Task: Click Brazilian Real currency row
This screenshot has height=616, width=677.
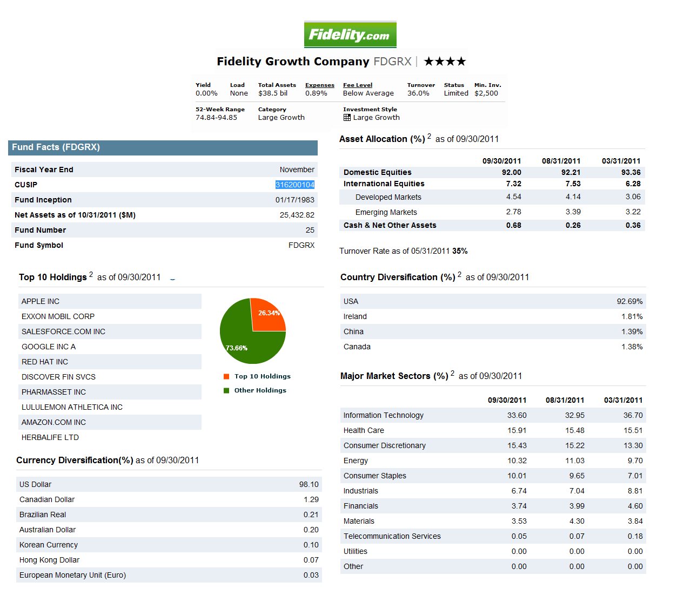Action: [169, 515]
